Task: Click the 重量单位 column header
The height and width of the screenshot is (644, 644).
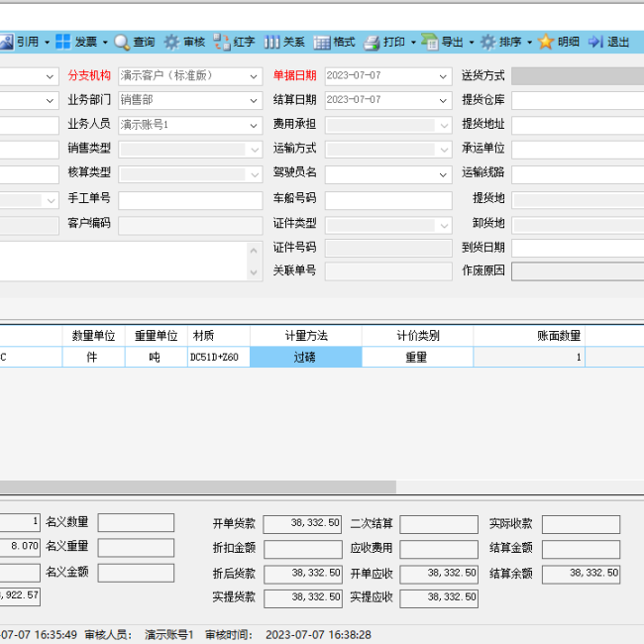Action: tap(157, 336)
